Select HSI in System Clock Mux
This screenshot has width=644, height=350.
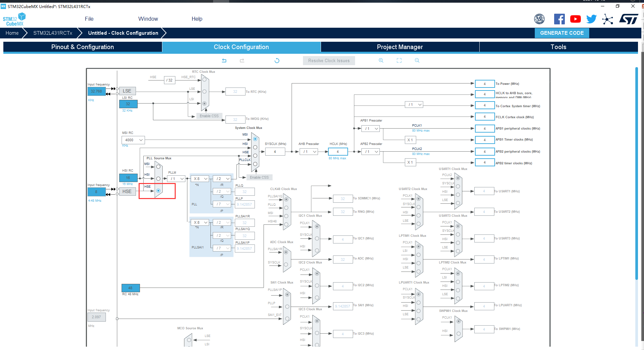[x=255, y=147]
